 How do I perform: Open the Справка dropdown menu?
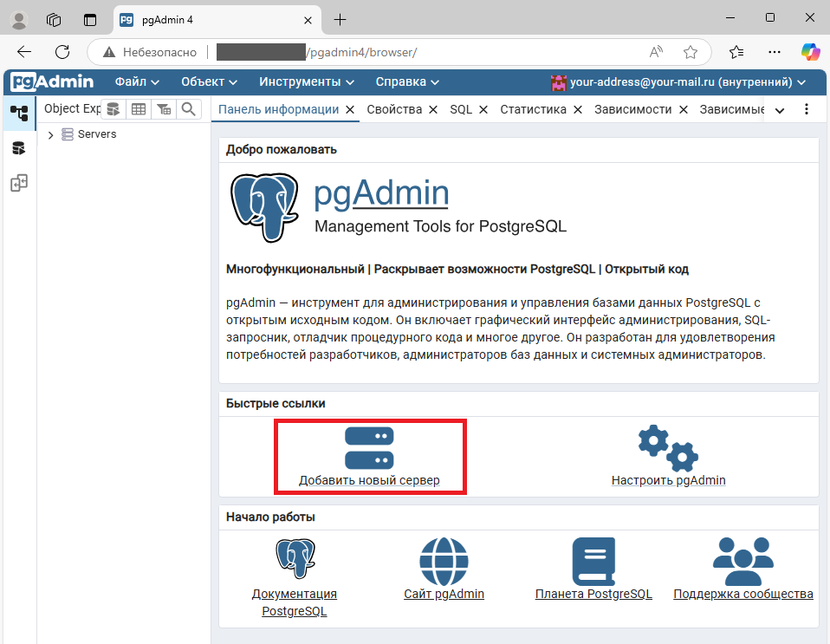pyautogui.click(x=407, y=81)
